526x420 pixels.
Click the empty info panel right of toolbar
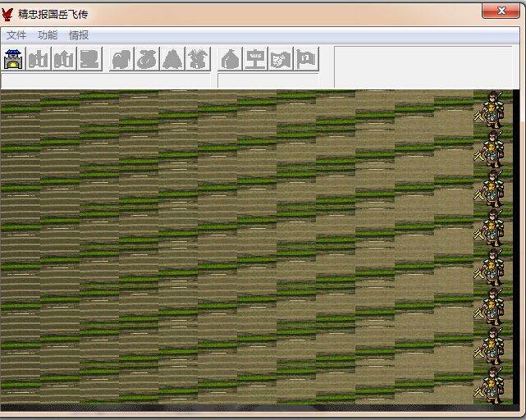point(422,66)
